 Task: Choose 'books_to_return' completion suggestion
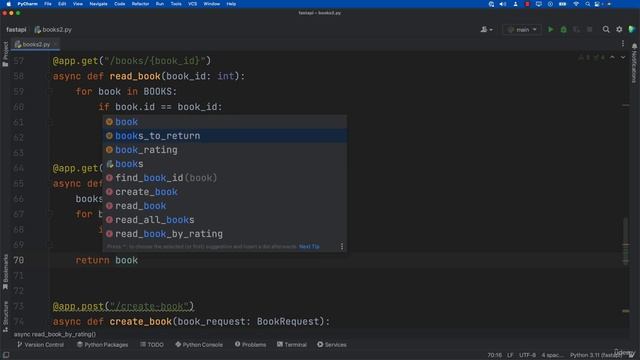[225, 136]
